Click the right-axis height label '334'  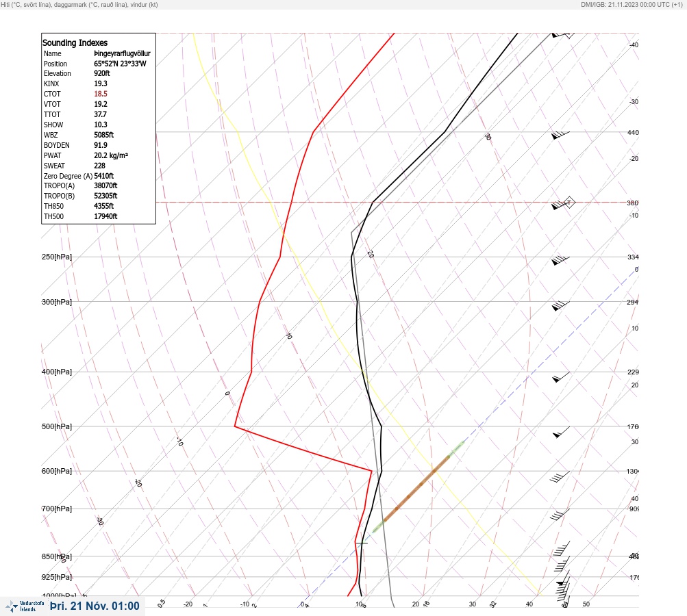(x=633, y=257)
